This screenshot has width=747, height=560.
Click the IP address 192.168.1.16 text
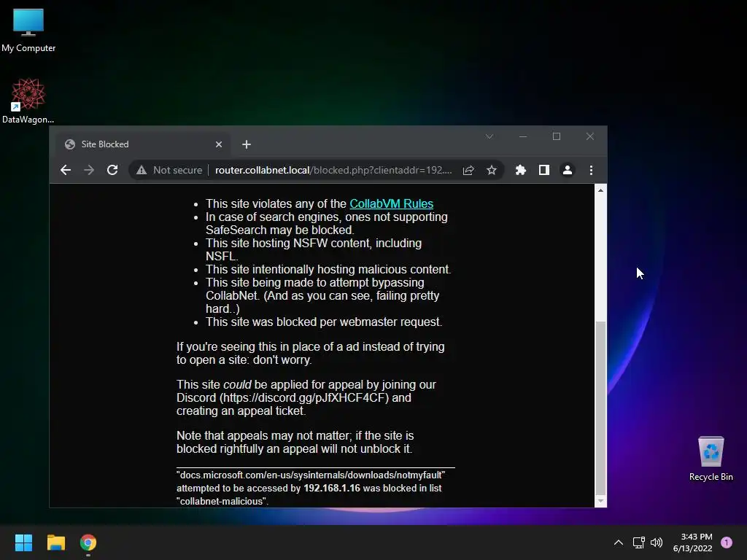point(332,488)
